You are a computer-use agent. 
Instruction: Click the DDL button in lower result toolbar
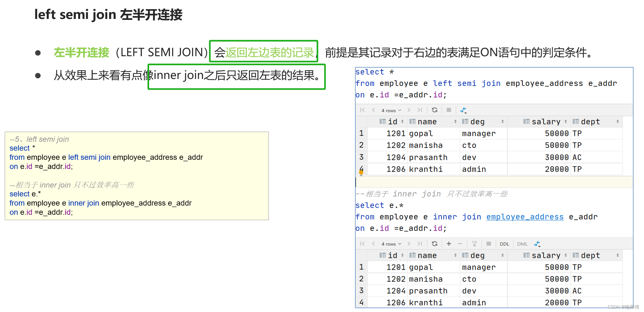coord(504,244)
